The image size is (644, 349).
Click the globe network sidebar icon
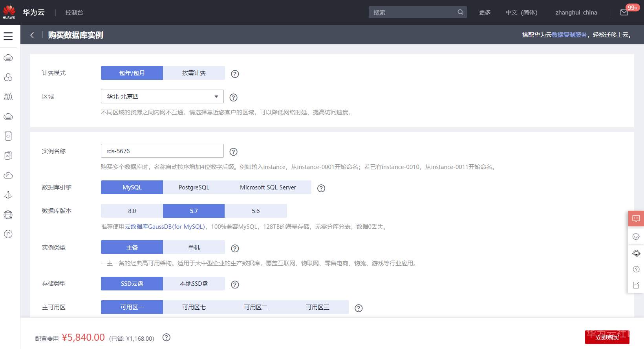8,215
